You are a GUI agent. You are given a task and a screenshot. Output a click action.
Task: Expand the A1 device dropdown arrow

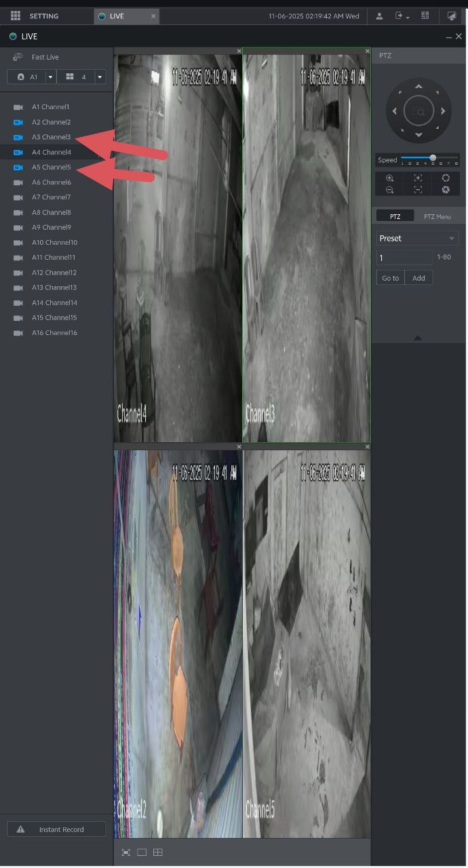tap(50, 77)
